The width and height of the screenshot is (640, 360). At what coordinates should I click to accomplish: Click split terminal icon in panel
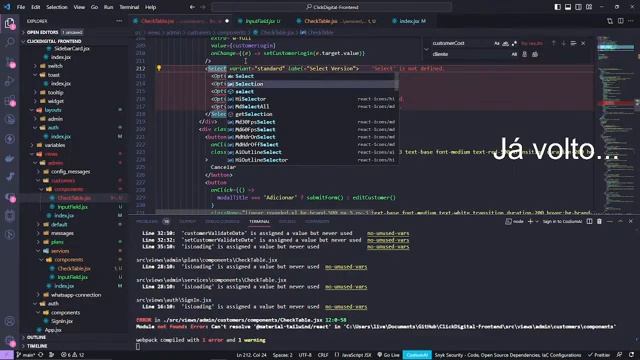tap(589, 221)
